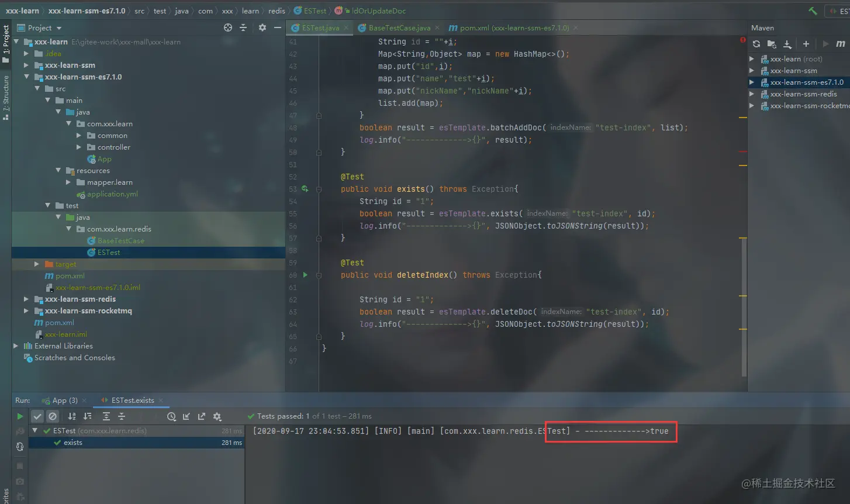The height and width of the screenshot is (504, 850).
Task: Rerun the ESTest.exists test
Action: pos(20,416)
